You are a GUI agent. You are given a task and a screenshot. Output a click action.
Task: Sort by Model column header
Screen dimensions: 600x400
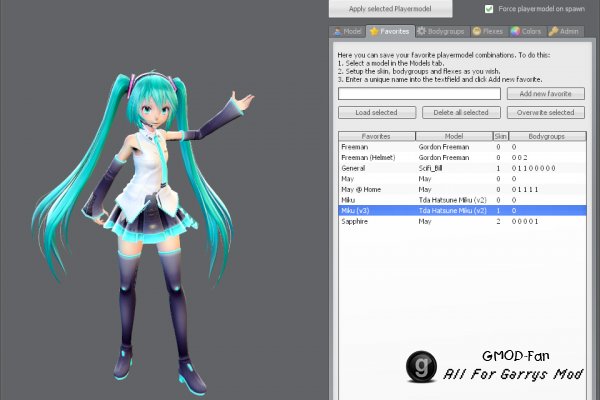(x=454, y=136)
